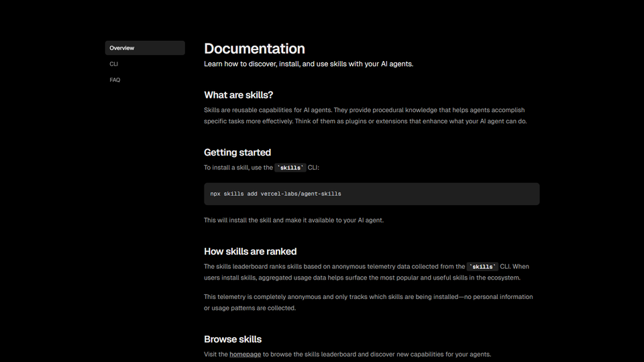Click inline skills code in Getting started
Image resolution: width=644 pixels, height=362 pixels.
coord(290,168)
